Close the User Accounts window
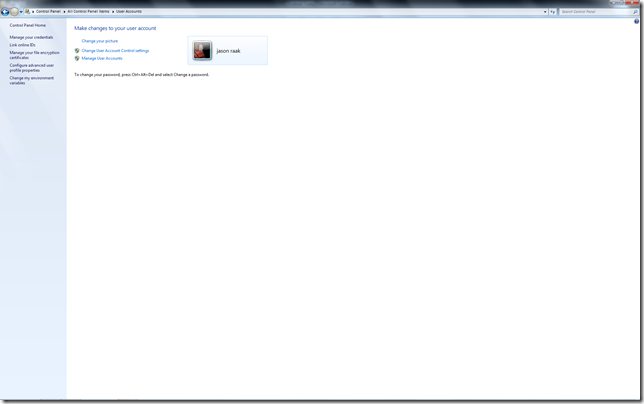The width and height of the screenshot is (644, 404). 632,2
